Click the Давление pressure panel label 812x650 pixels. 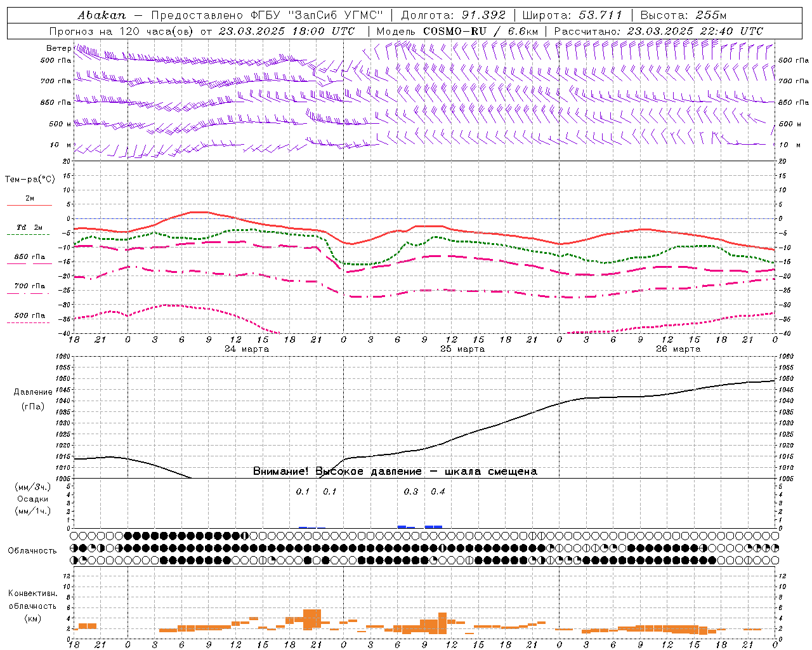point(33,392)
